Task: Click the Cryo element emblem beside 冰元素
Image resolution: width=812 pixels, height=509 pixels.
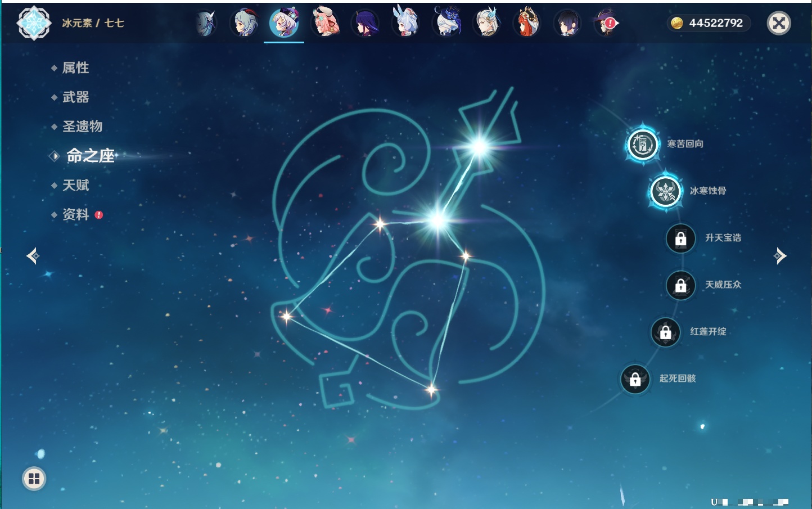Action: point(34,23)
